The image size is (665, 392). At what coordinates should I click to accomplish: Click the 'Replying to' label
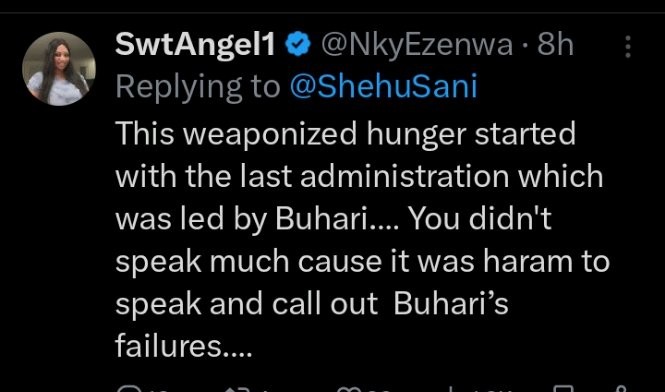click(197, 87)
